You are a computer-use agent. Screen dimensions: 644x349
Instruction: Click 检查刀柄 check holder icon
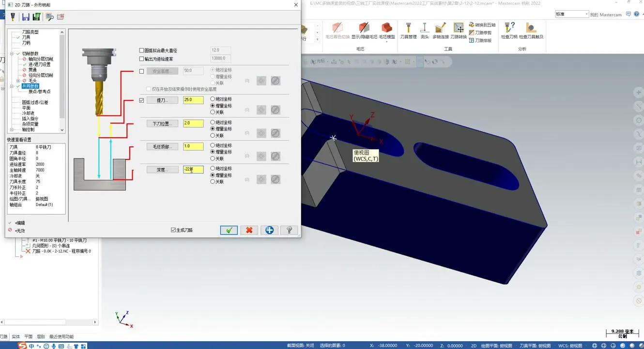(x=509, y=31)
